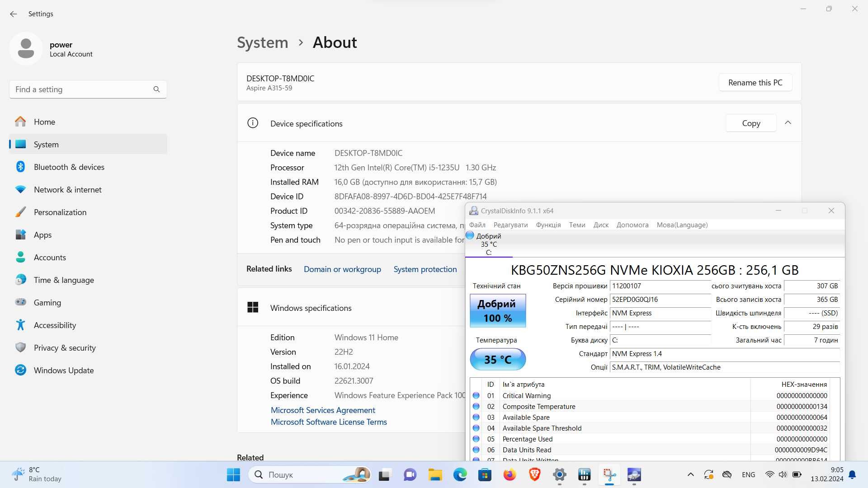Viewport: 868px width, 488px height.
Task: Show hidden system tray icons
Action: tap(690, 474)
